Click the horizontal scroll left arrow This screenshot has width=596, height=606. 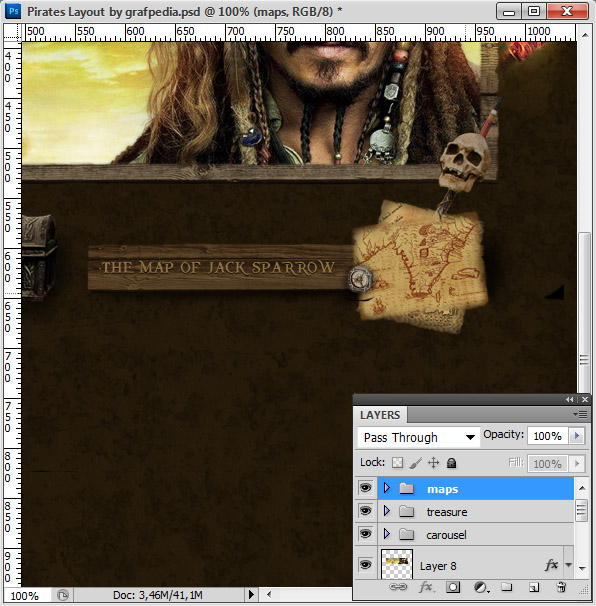coord(269,594)
